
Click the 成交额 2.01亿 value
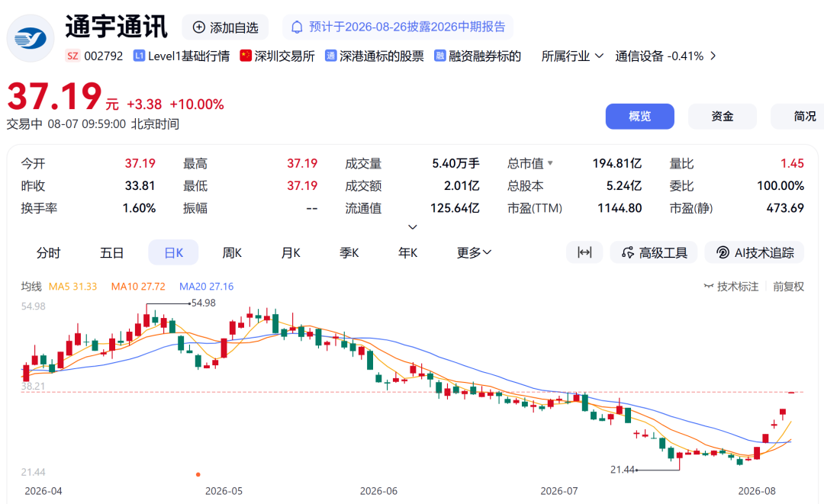pyautogui.click(x=462, y=186)
